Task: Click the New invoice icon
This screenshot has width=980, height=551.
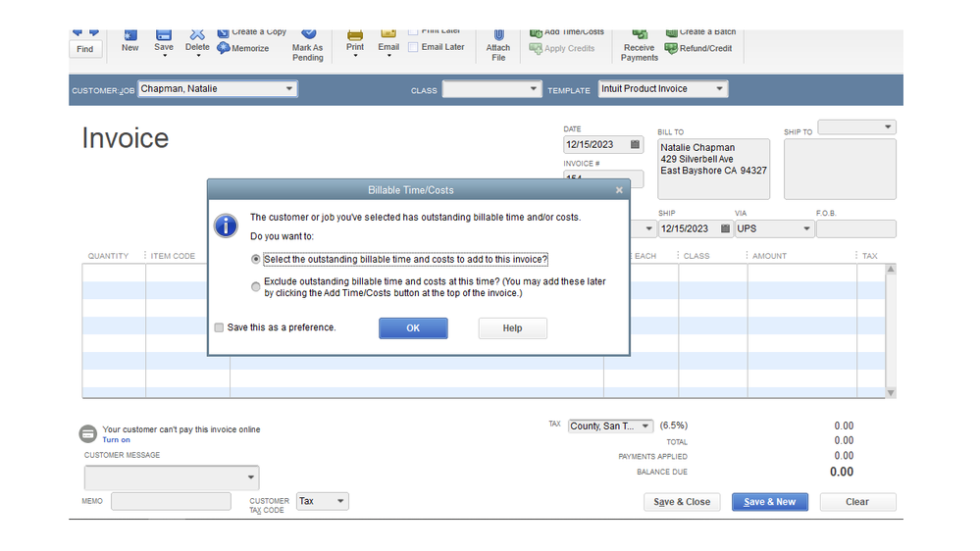Action: coord(130,35)
